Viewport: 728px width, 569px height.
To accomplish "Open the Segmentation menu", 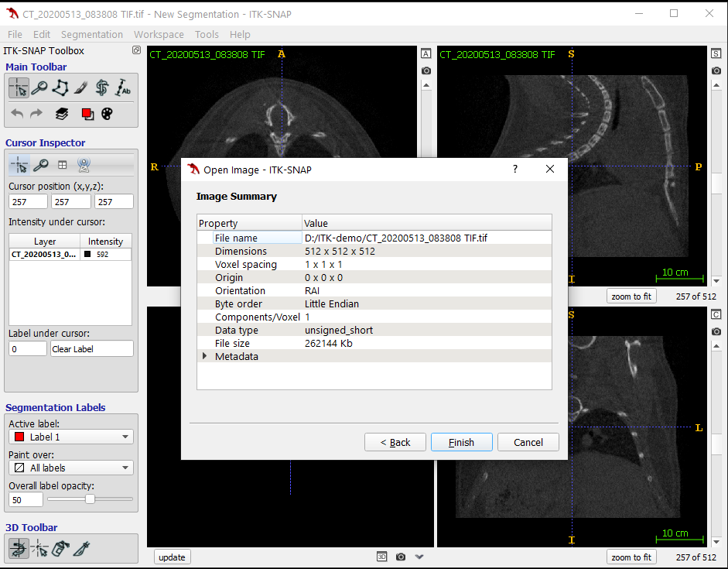I will click(92, 34).
